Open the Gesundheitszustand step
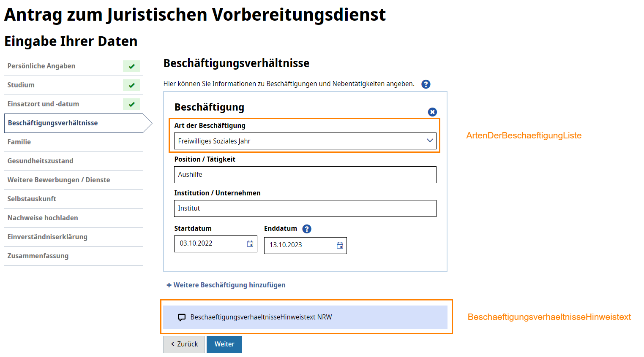This screenshot has height=357, width=644. [x=74, y=161]
